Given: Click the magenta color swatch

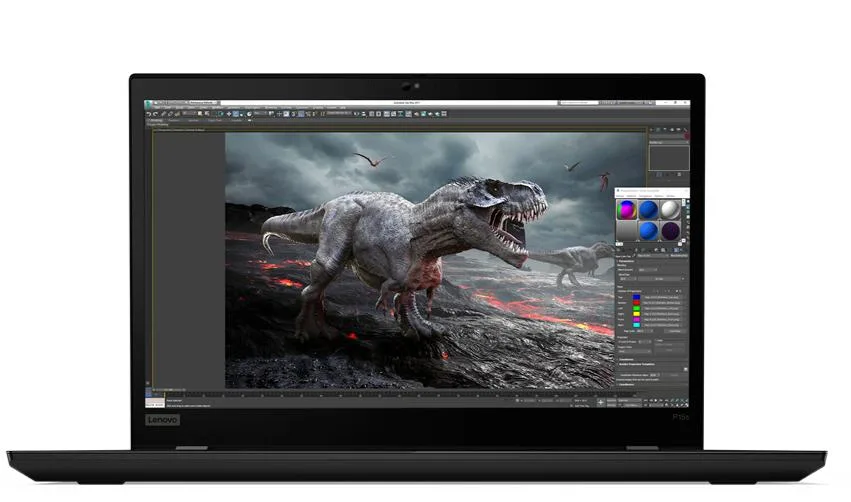Looking at the screenshot, I should pos(637,319).
